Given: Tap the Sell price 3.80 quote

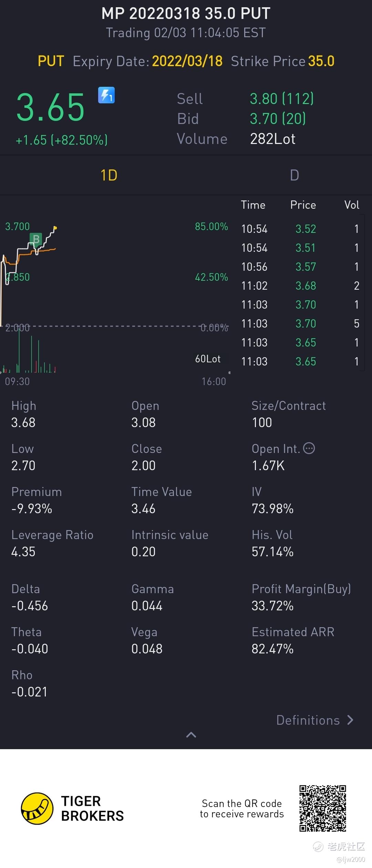Looking at the screenshot, I should pos(281,99).
